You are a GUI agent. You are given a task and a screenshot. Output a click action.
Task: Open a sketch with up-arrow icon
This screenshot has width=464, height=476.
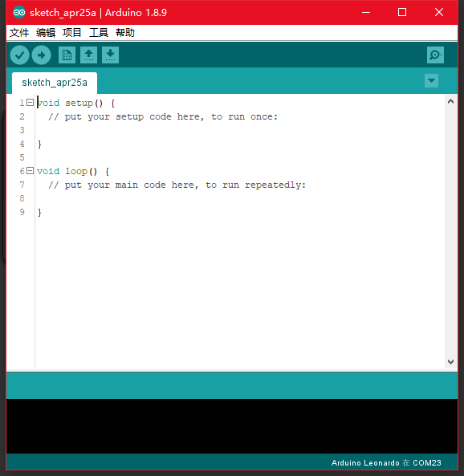(x=88, y=55)
